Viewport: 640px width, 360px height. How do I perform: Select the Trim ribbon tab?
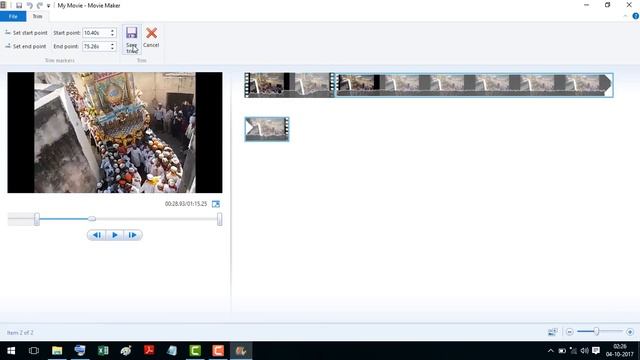(37, 16)
